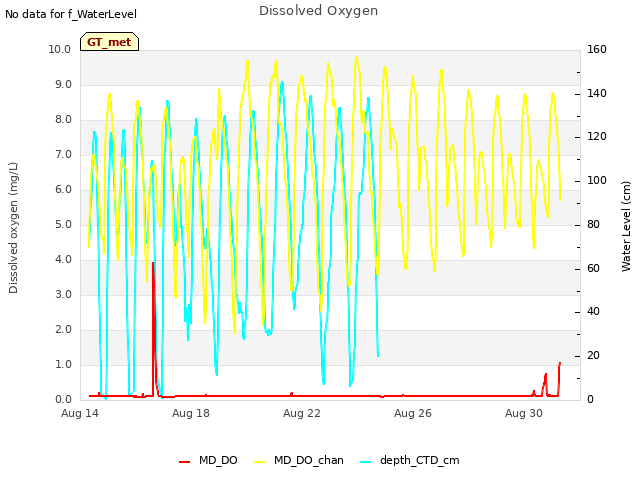The image size is (640, 480).
Task: Click the 4.0 left axis value
Action: coord(63,260)
